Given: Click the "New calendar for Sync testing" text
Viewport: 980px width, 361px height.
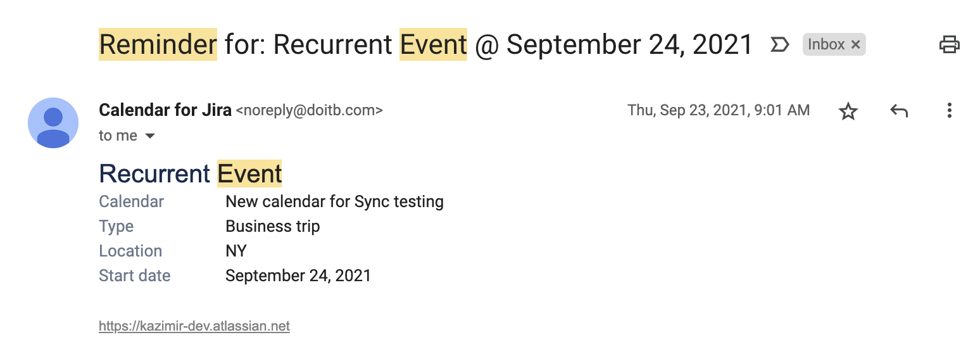Looking at the screenshot, I should click(334, 202).
